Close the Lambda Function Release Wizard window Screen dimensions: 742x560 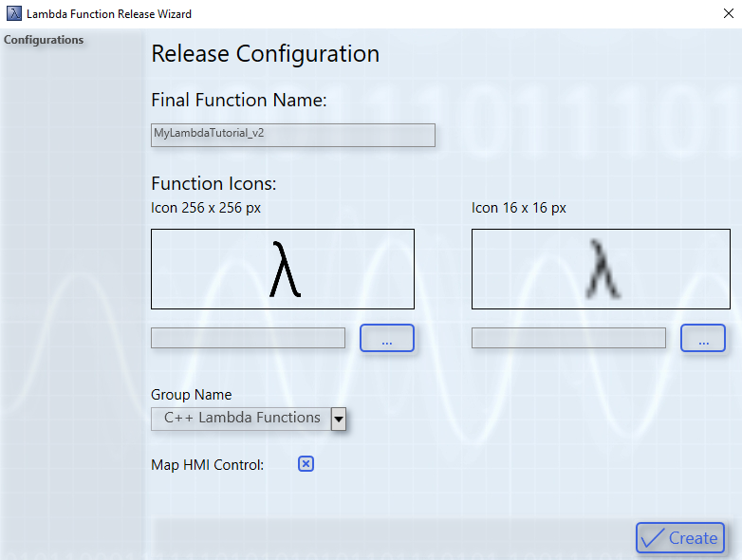[x=726, y=13]
